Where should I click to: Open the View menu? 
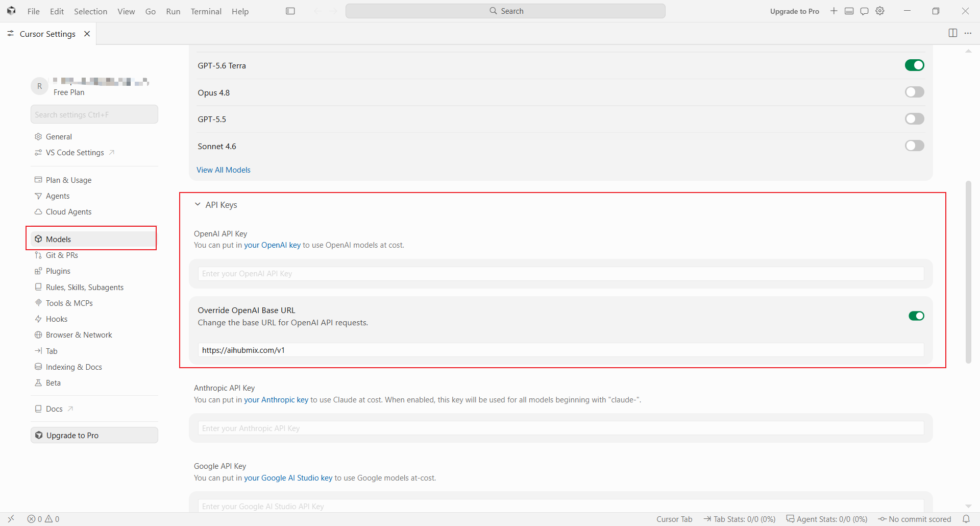click(126, 11)
